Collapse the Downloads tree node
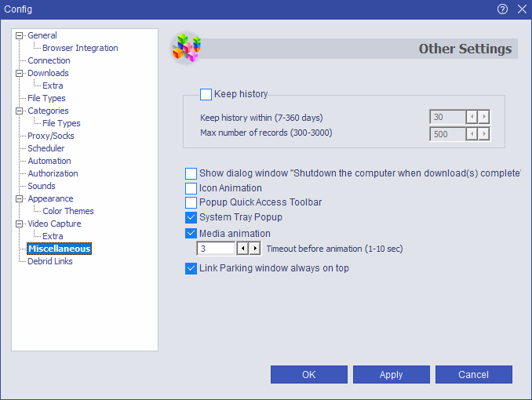 (20, 73)
